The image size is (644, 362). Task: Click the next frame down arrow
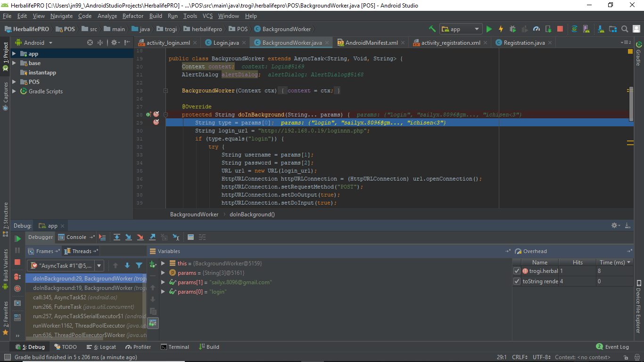pos(127,265)
